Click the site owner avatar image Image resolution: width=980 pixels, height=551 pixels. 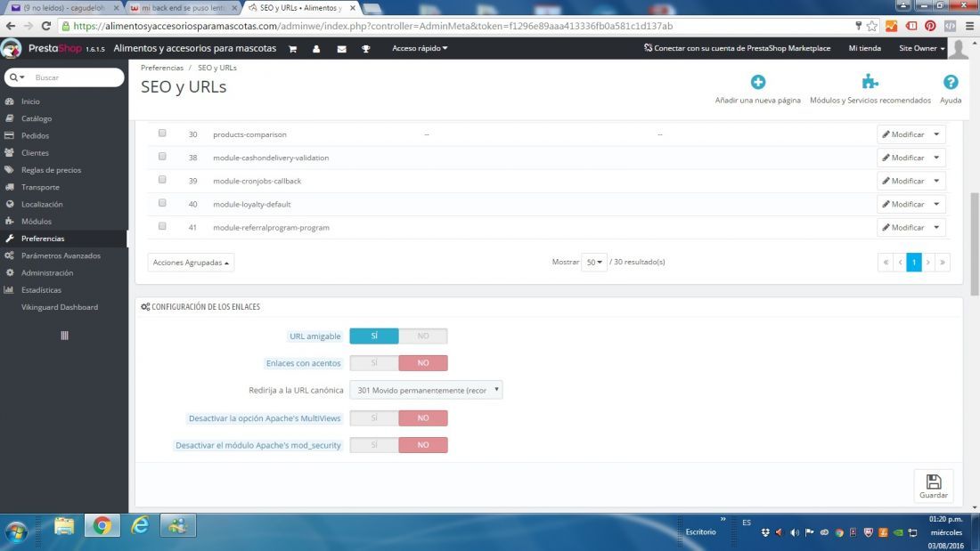point(958,48)
